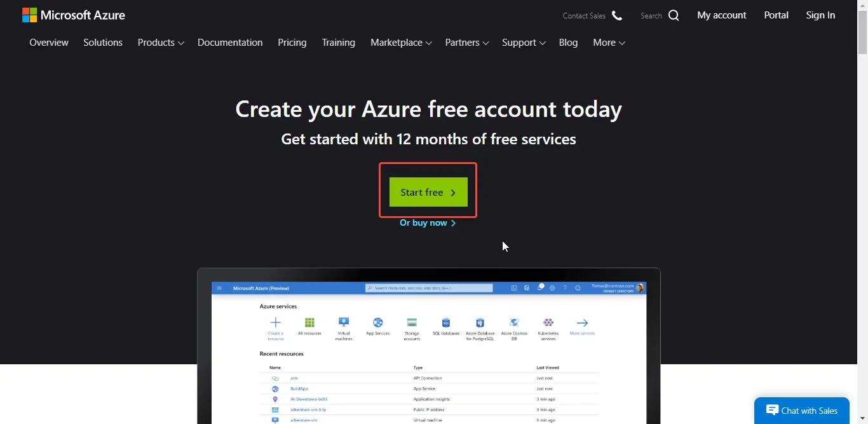Click the More services arrow icon in preview
Image resolution: width=868 pixels, height=424 pixels.
(x=582, y=323)
